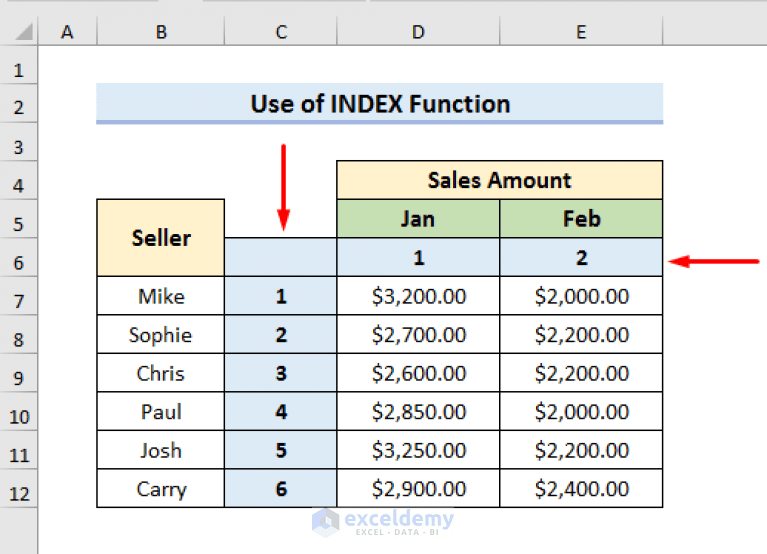This screenshot has height=554, width=767.
Task: Select column B header
Action: (161, 32)
